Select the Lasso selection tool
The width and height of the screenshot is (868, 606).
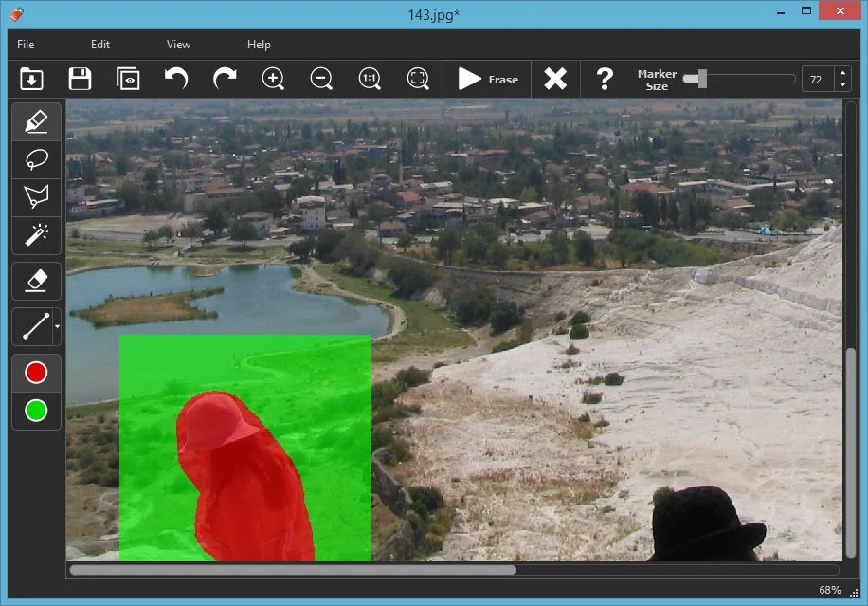pyautogui.click(x=36, y=159)
